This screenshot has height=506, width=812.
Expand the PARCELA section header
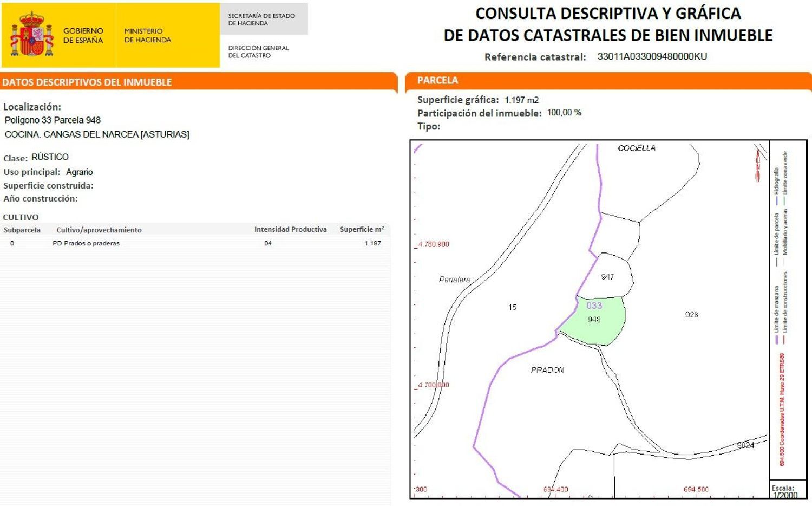click(x=437, y=80)
